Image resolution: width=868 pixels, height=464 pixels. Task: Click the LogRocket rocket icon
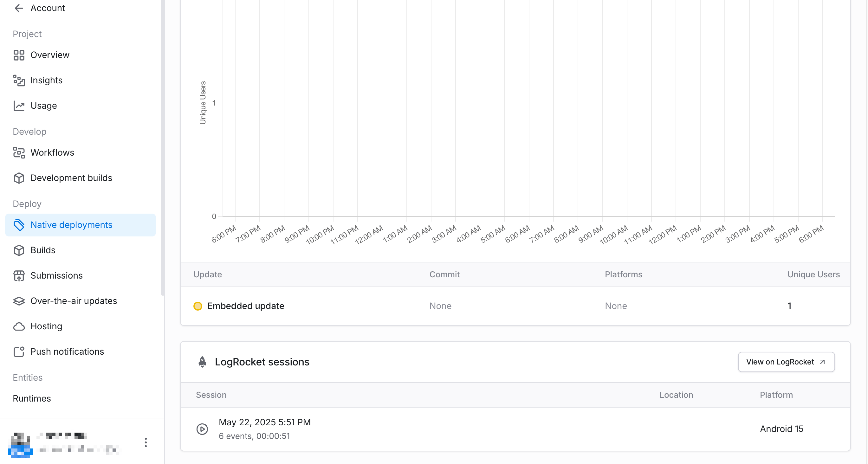(x=202, y=362)
